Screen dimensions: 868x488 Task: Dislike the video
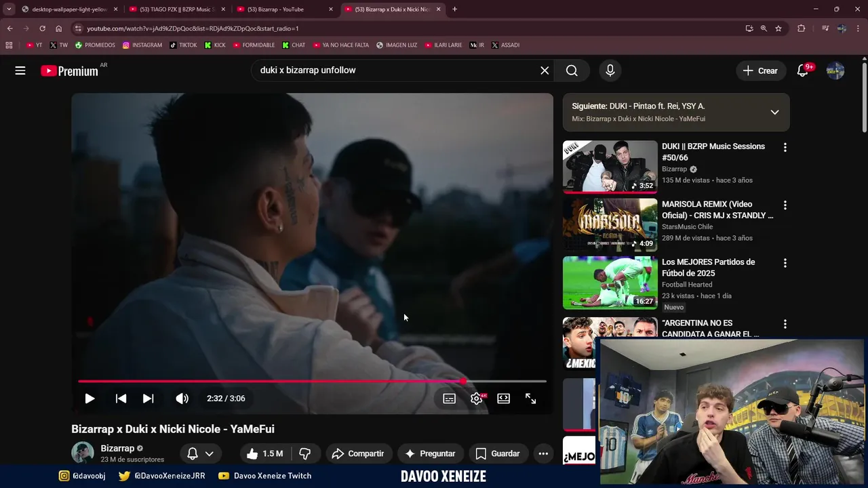[x=305, y=453]
